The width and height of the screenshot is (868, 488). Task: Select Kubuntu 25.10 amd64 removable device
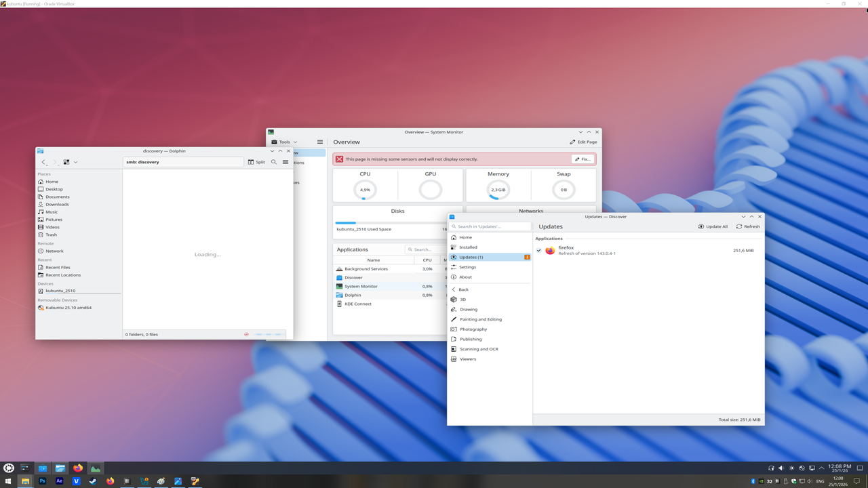point(79,308)
